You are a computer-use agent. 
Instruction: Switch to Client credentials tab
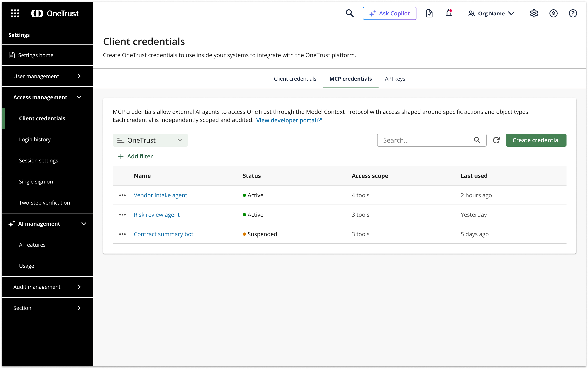coord(295,79)
